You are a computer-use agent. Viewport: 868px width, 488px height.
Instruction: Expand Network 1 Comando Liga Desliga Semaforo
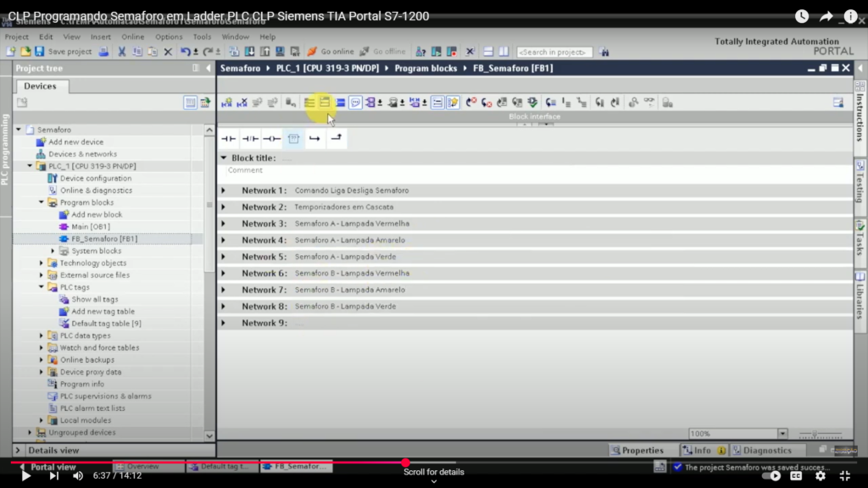pos(224,191)
